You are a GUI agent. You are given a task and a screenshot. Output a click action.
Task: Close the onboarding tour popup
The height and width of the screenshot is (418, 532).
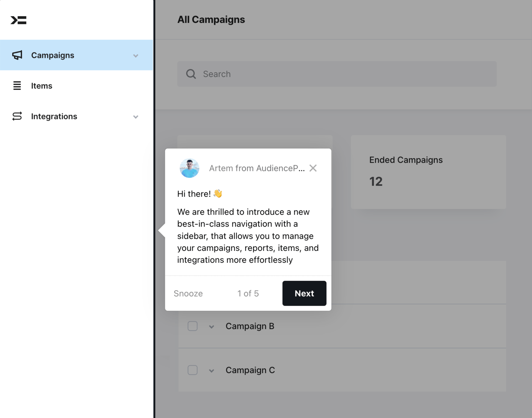[x=313, y=168]
